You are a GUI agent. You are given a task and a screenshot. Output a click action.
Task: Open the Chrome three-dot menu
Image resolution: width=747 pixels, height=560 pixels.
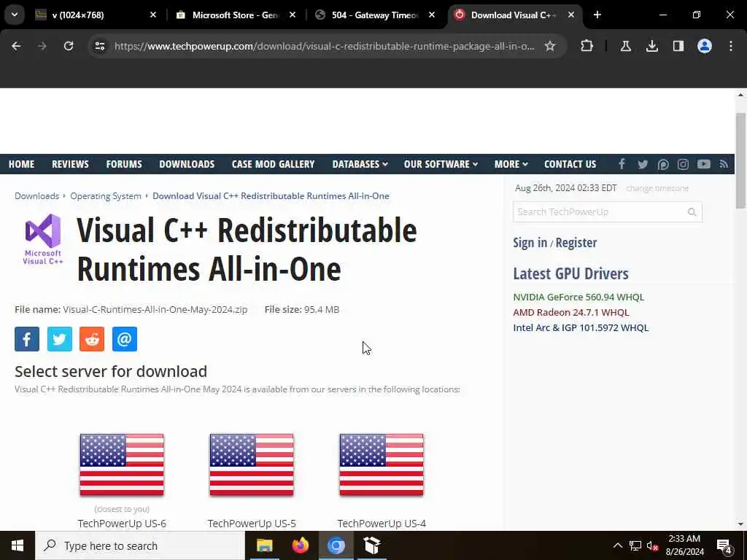coord(731,46)
